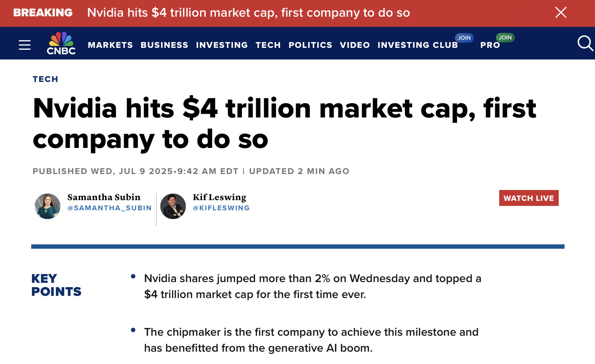Click Kif Leswing's profile photo
Screen dimensions: 595x364
coord(173,206)
